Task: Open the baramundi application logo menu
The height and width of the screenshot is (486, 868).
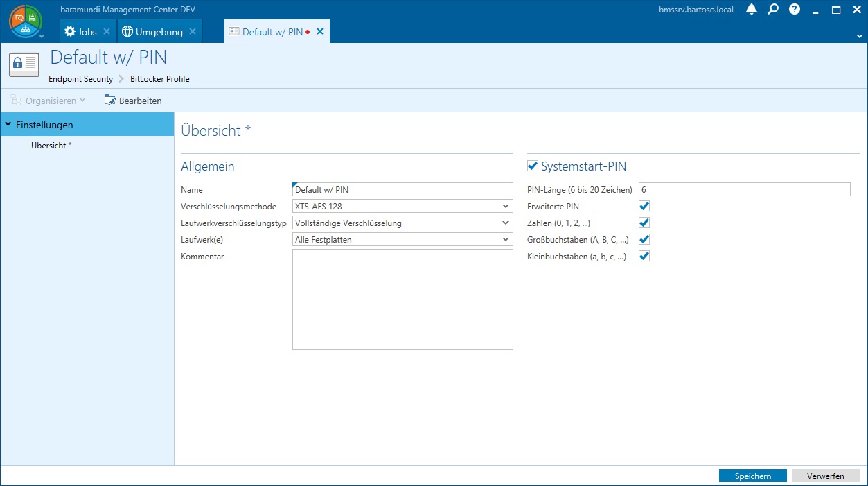Action: (x=26, y=21)
